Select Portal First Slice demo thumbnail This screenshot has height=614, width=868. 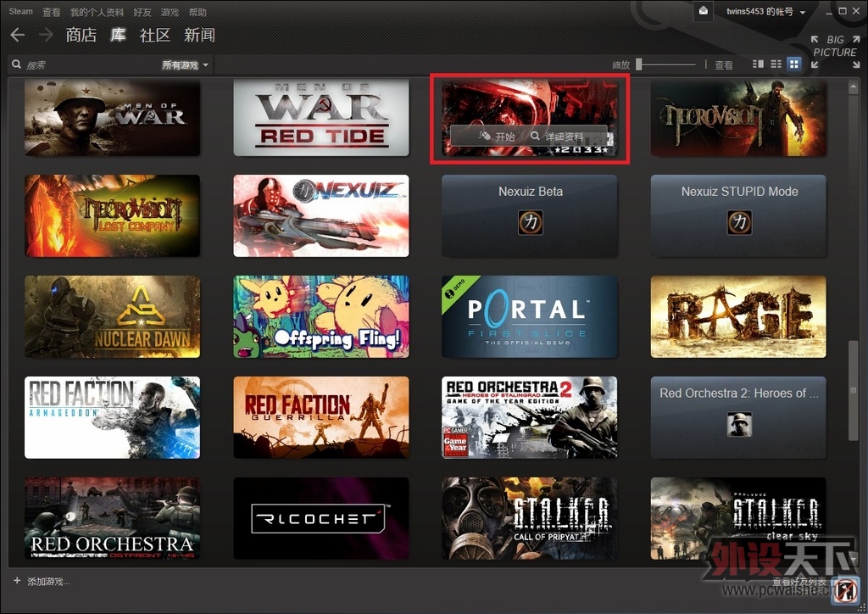530,316
